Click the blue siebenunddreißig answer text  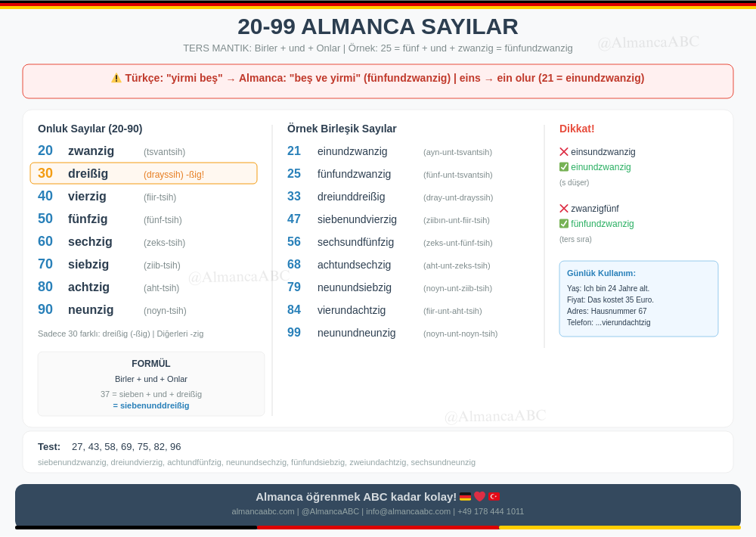click(x=150, y=405)
